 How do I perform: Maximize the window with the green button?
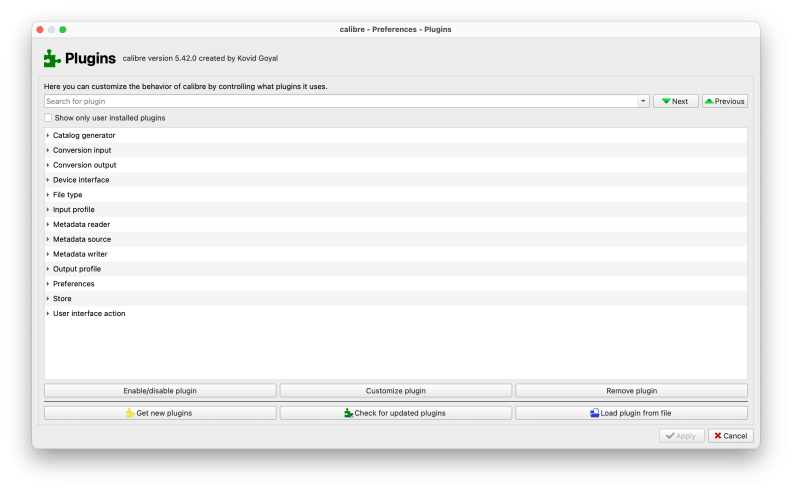(63, 29)
